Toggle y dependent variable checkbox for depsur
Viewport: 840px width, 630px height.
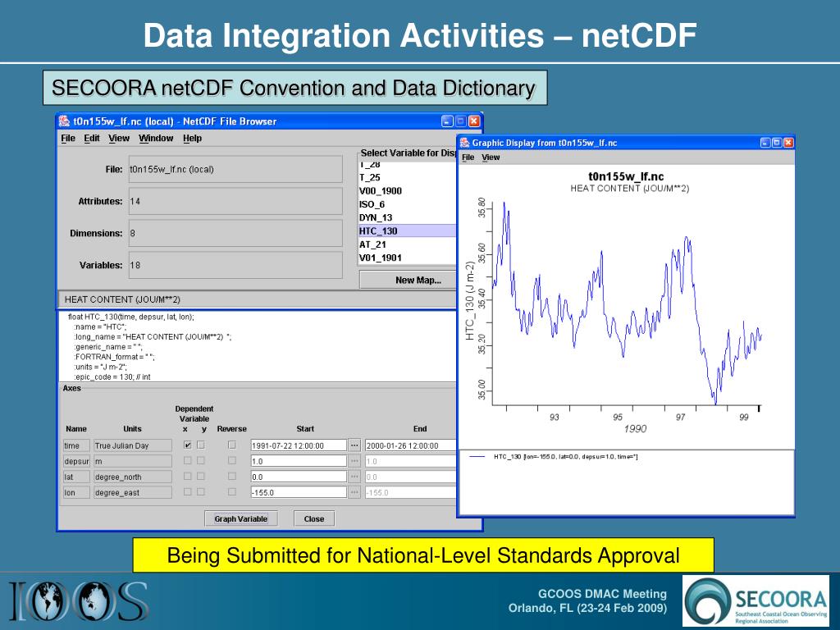[x=201, y=460]
